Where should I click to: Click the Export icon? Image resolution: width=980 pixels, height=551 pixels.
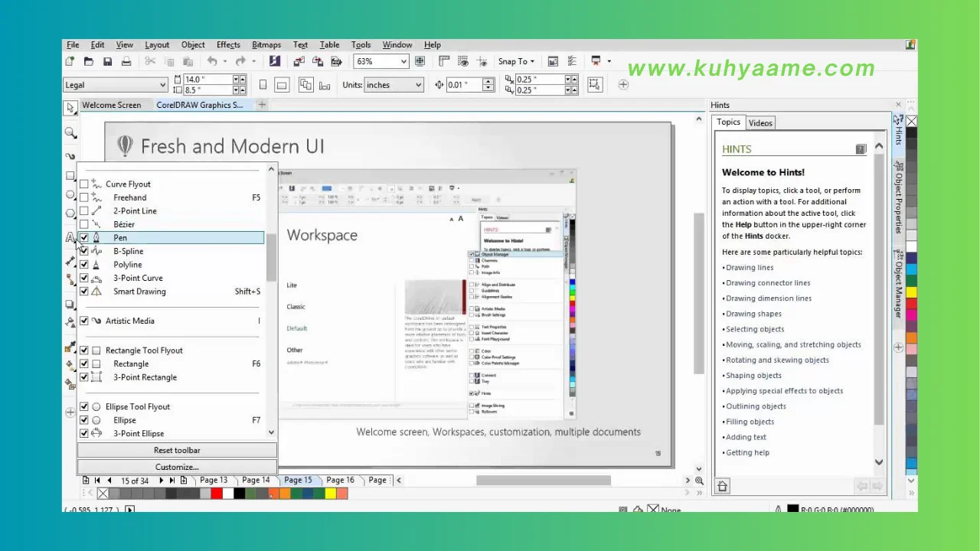317,61
